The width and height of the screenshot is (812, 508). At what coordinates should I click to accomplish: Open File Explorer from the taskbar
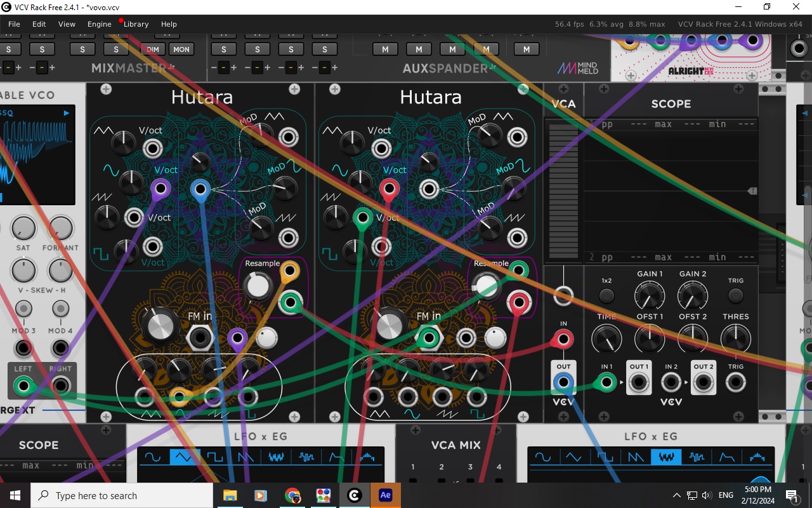[x=230, y=495]
